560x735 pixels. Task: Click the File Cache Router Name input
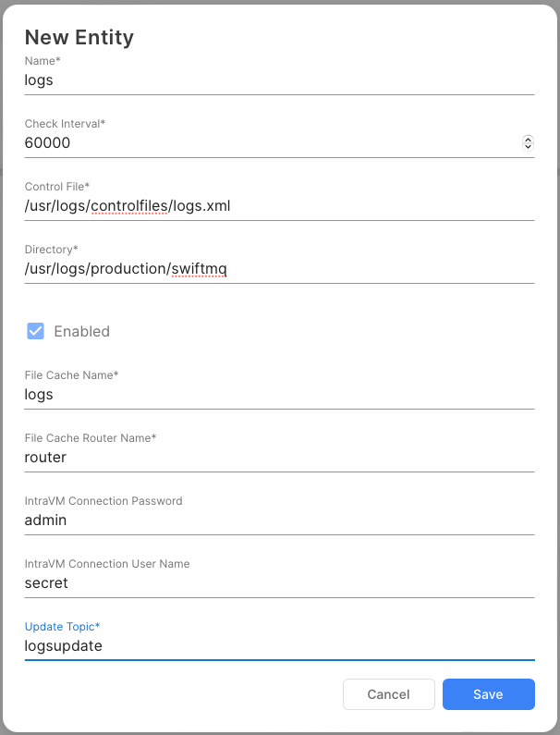click(x=277, y=457)
